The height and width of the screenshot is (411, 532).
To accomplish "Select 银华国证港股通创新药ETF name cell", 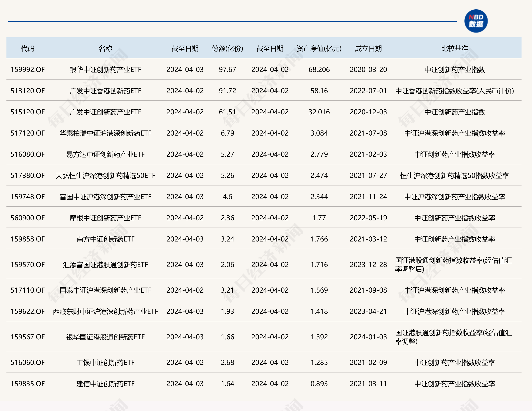I will coord(105,337).
